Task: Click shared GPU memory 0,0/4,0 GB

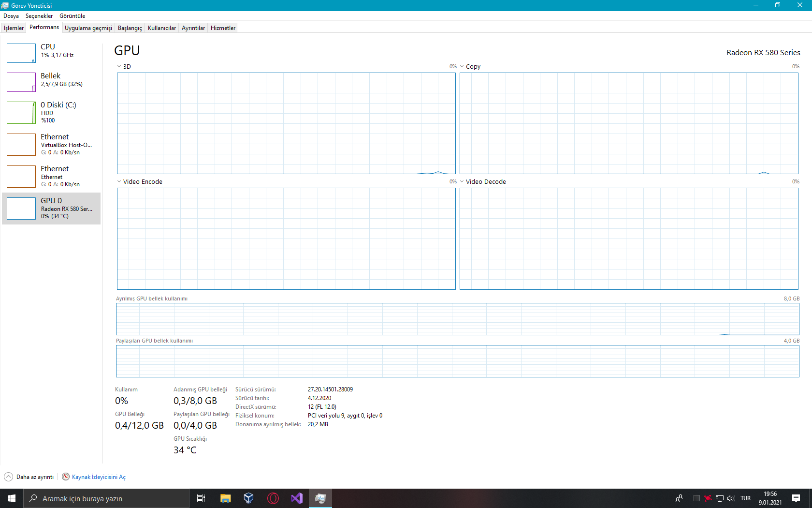Action: coord(195,426)
